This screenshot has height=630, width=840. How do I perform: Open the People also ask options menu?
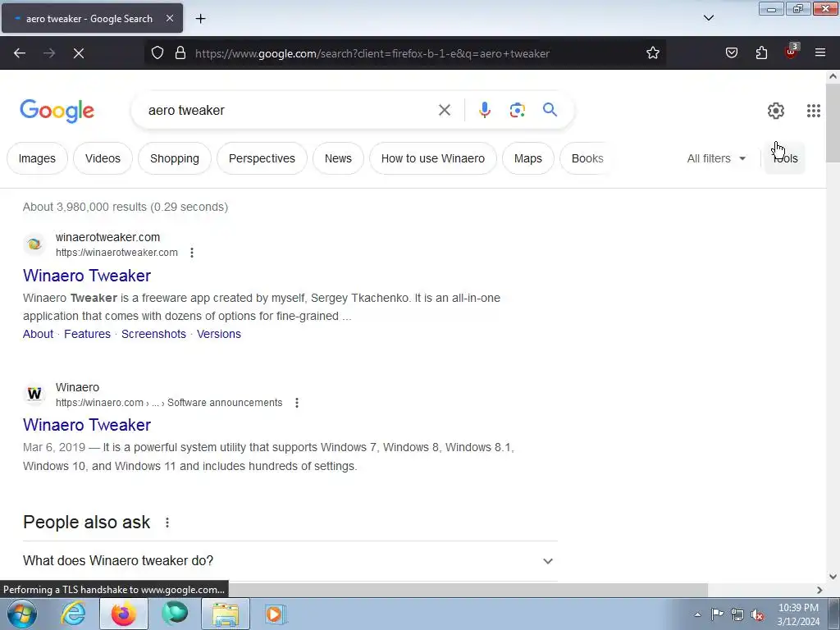167,523
